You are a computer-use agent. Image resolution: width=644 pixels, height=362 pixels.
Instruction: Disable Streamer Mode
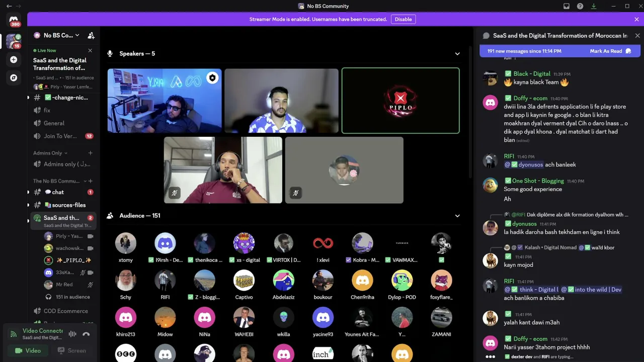pos(403,19)
